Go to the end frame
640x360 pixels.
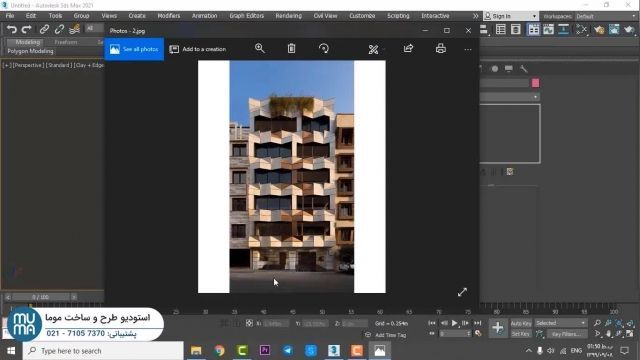pyautogui.click(x=478, y=323)
